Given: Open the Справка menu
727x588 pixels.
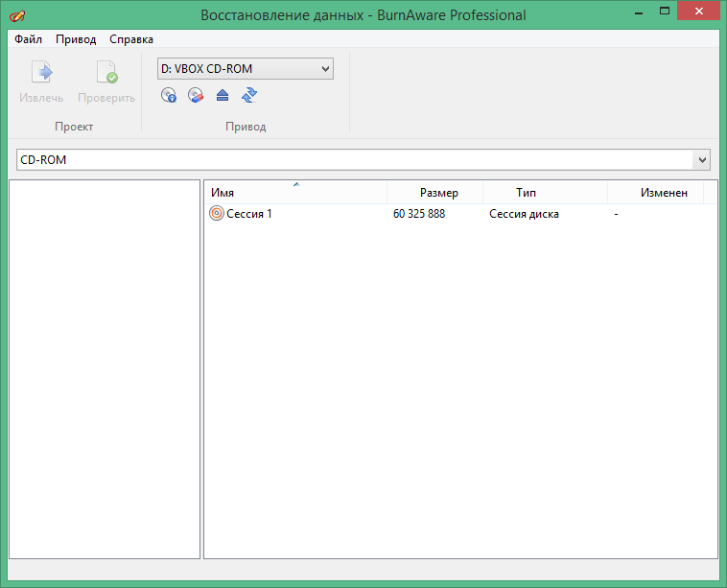Looking at the screenshot, I should point(131,39).
